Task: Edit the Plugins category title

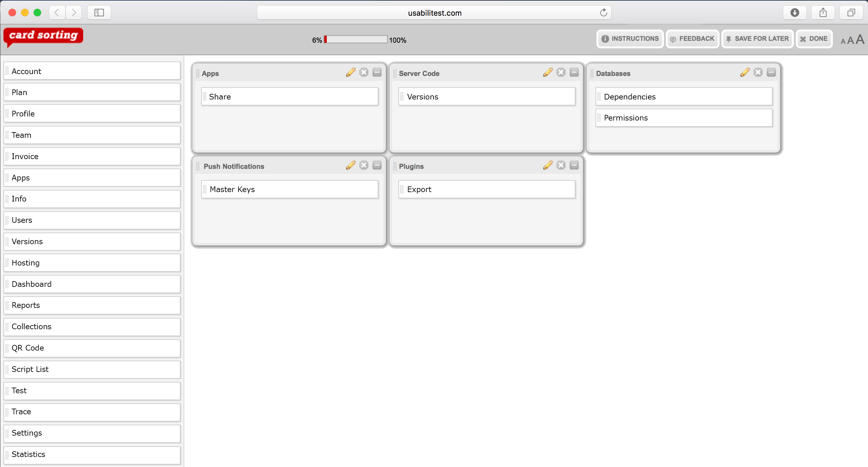Action: pos(547,165)
